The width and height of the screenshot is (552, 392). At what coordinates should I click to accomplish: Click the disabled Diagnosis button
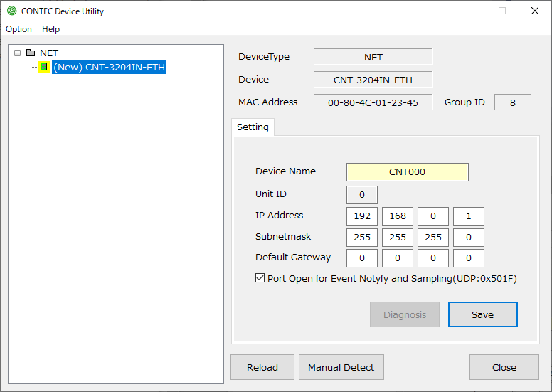405,314
